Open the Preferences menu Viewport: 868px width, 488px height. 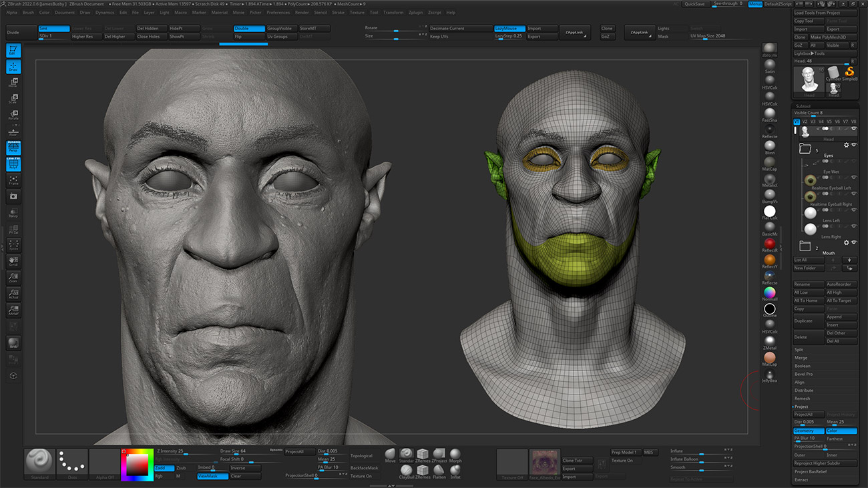tap(278, 13)
